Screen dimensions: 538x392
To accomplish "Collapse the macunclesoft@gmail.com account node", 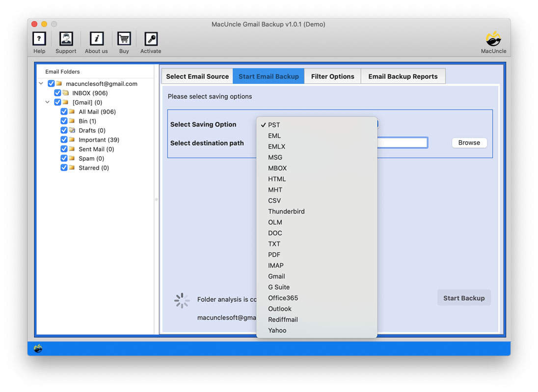I will coord(41,83).
